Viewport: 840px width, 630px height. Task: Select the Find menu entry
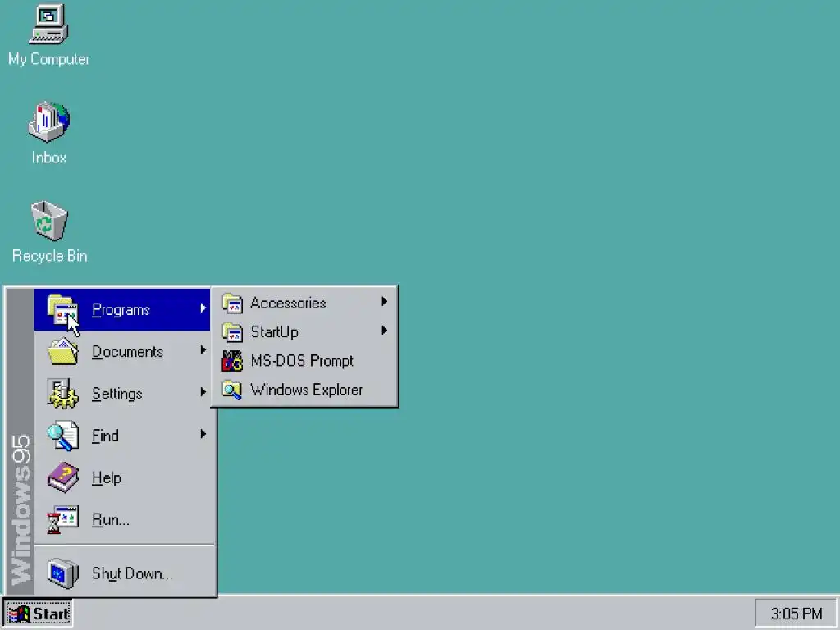[x=123, y=436]
